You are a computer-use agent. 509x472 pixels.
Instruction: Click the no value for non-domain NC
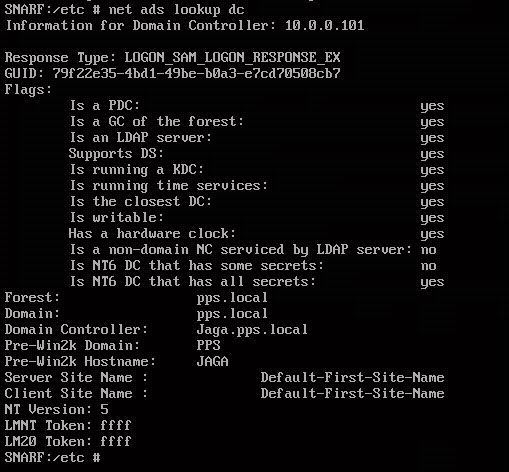coord(428,250)
